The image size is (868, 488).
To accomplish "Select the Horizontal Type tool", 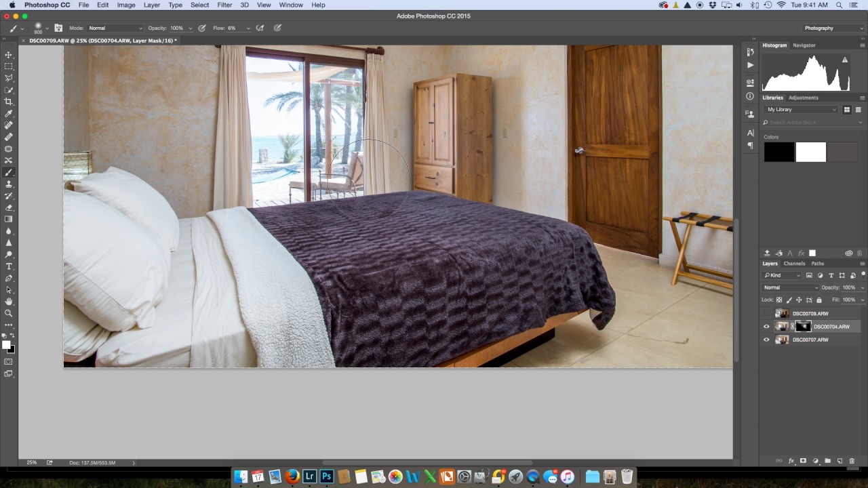I will pos(9,266).
